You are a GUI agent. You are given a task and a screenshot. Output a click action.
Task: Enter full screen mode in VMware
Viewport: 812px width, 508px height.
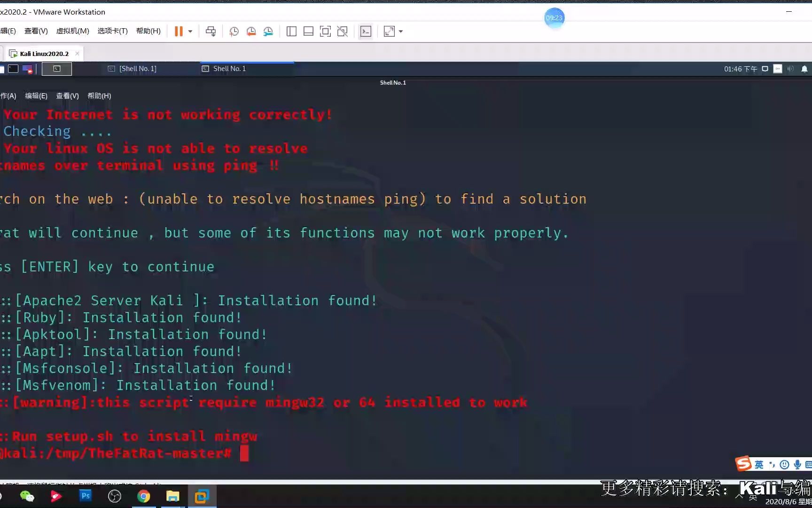point(325,32)
